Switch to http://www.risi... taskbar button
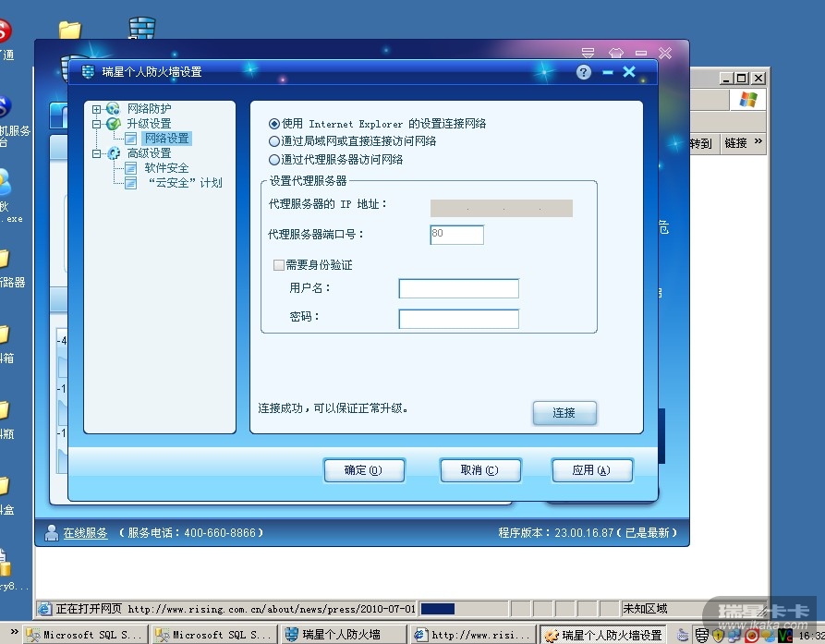Viewport: 825px width, 644px height. click(x=473, y=635)
